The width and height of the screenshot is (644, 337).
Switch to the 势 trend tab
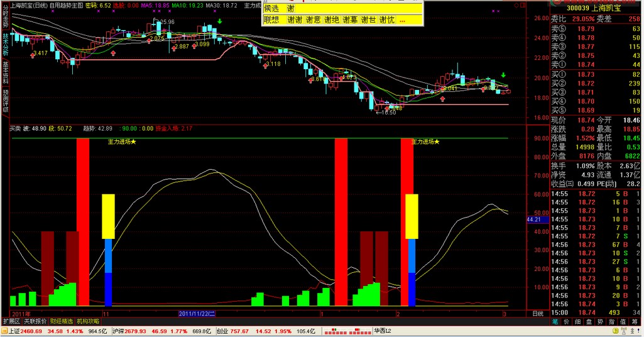(x=601, y=322)
